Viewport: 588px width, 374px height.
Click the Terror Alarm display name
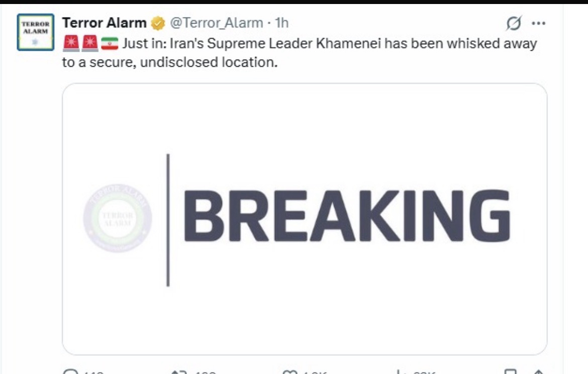[105, 23]
